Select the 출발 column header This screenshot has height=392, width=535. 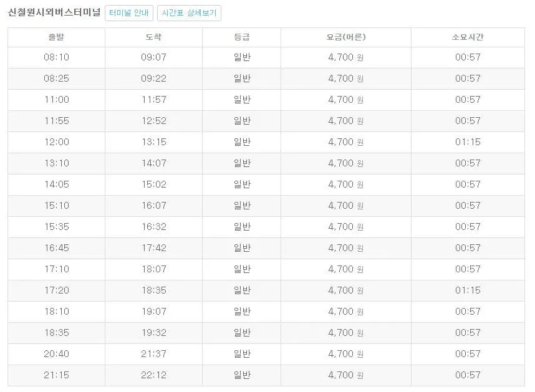coord(56,37)
